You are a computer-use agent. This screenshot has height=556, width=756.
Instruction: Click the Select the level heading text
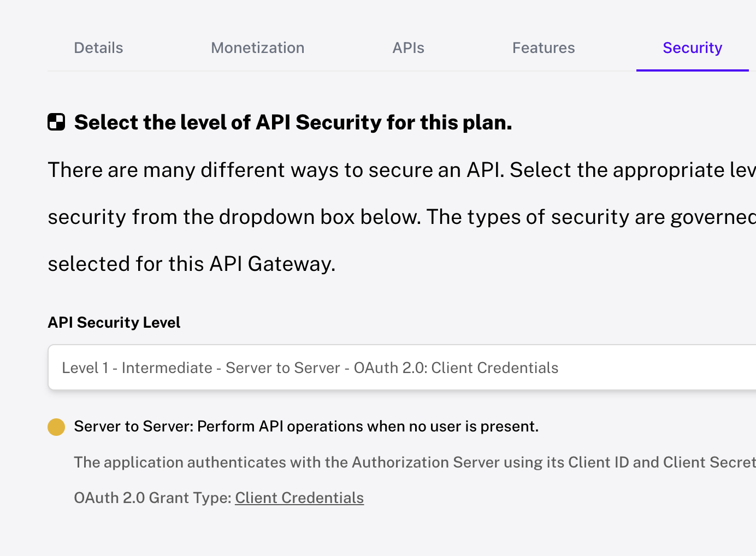293,122
